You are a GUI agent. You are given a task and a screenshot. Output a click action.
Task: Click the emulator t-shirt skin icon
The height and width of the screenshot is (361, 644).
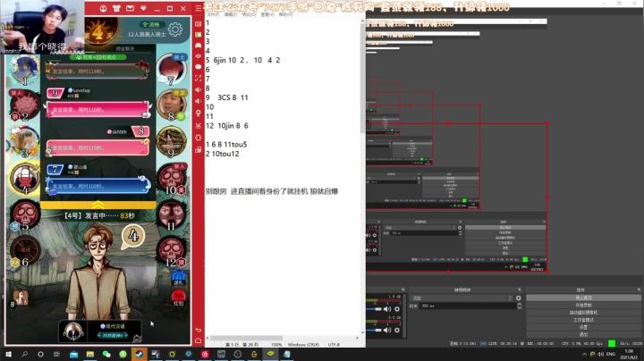click(x=116, y=8)
